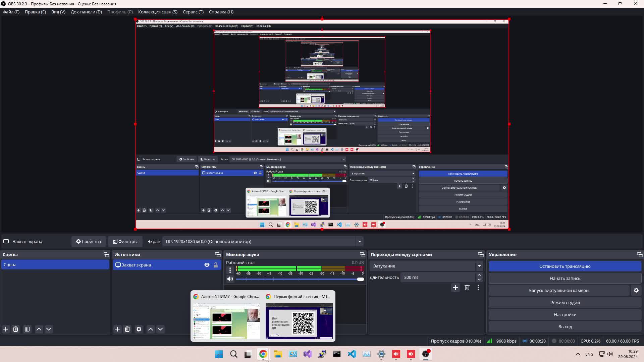Open source properties gear in Sources panel
The height and width of the screenshot is (362, 644).
click(139, 329)
